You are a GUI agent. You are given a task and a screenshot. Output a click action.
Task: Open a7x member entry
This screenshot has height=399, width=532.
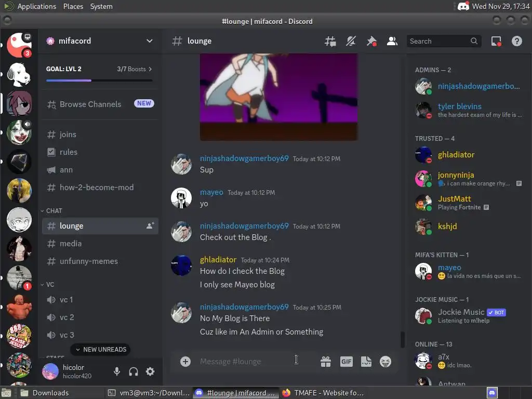(469, 361)
